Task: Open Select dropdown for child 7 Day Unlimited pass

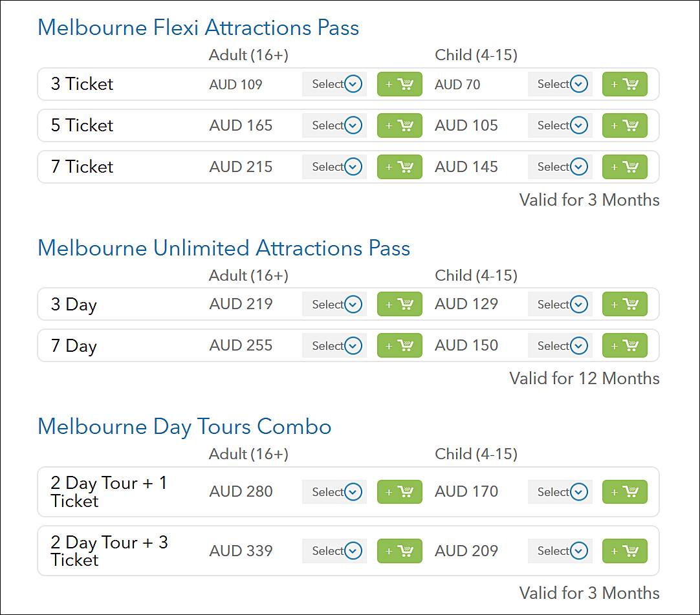Action: point(560,345)
